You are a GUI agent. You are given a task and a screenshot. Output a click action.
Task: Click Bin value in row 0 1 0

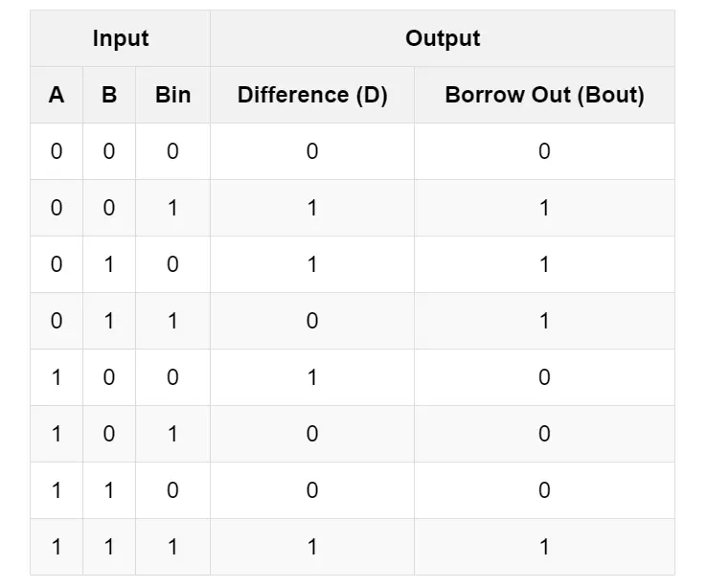(172, 264)
